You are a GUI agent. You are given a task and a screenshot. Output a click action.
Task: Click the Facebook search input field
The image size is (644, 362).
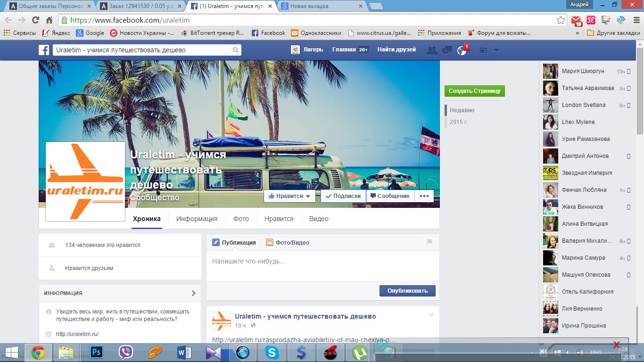click(x=141, y=50)
